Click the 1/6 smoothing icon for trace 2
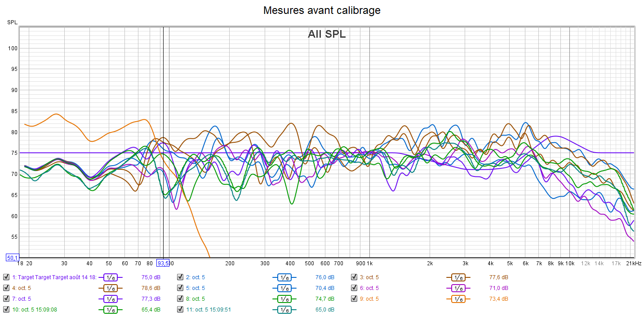This screenshot has height=316, width=644. point(284,277)
